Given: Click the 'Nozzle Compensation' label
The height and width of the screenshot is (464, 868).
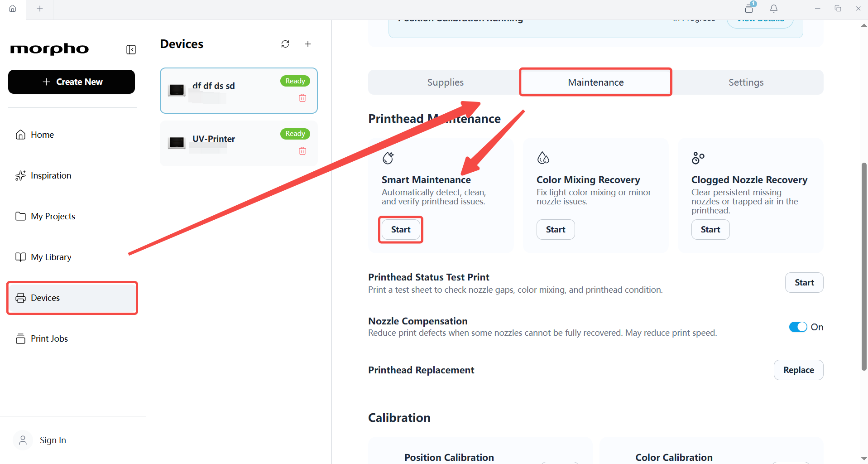Looking at the screenshot, I should tap(418, 321).
